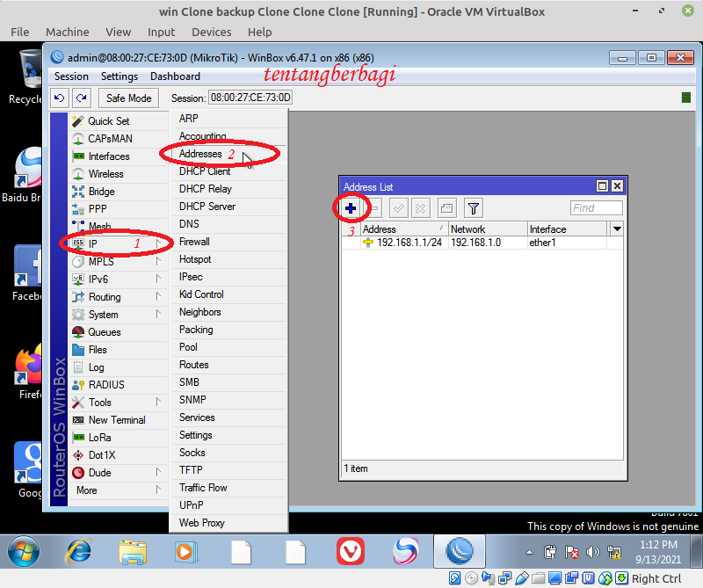This screenshot has width=703, height=588.
Task: Select Addresses in the IP submenu
Action: [x=228, y=154]
